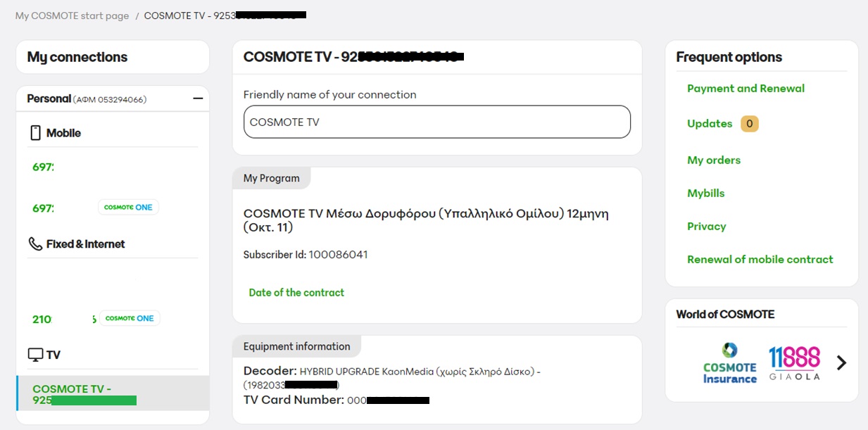Open Payment and Renewal

coord(745,88)
